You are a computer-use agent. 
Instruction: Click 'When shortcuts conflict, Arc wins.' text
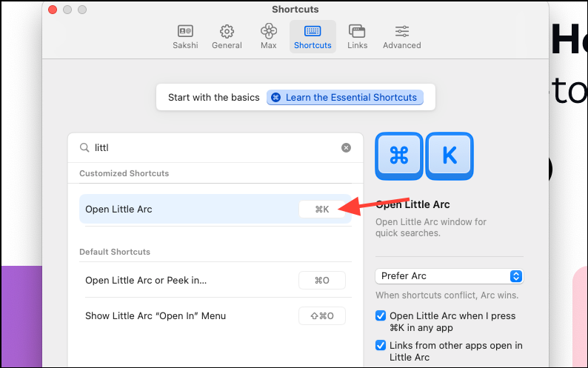click(x=447, y=295)
